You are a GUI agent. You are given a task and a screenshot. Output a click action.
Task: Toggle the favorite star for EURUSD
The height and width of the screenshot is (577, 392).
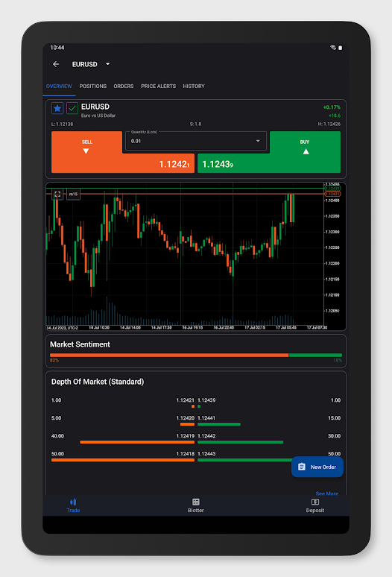[57, 108]
